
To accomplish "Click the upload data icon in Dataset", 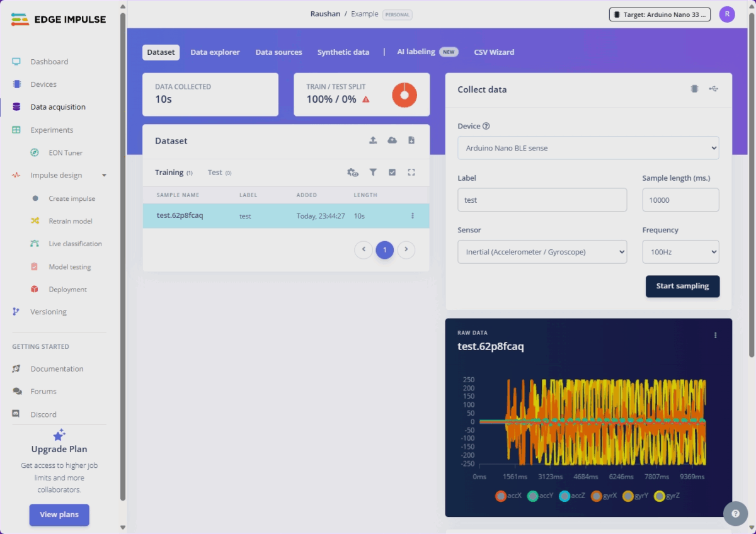I will tap(373, 140).
